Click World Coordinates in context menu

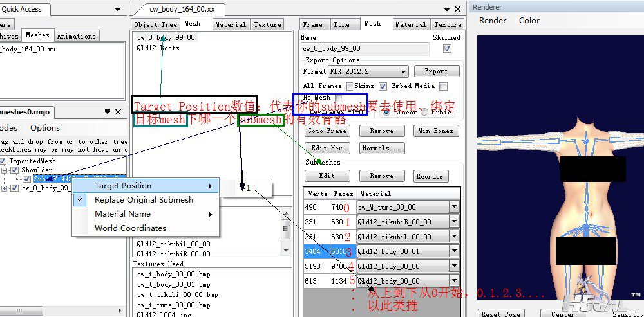coord(130,228)
